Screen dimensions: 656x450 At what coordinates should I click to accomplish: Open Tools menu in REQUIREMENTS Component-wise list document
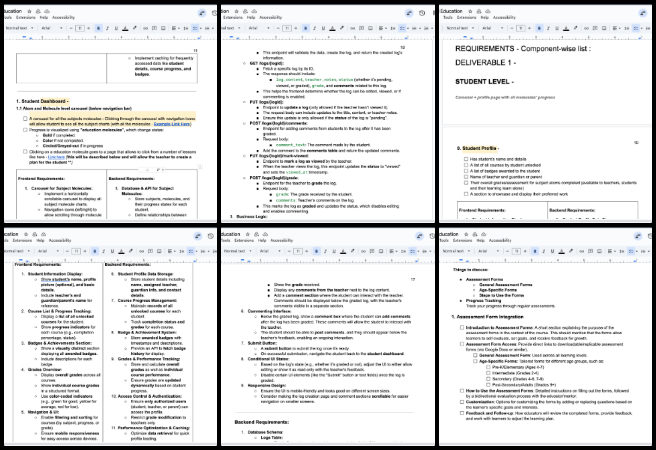[x=448, y=18]
